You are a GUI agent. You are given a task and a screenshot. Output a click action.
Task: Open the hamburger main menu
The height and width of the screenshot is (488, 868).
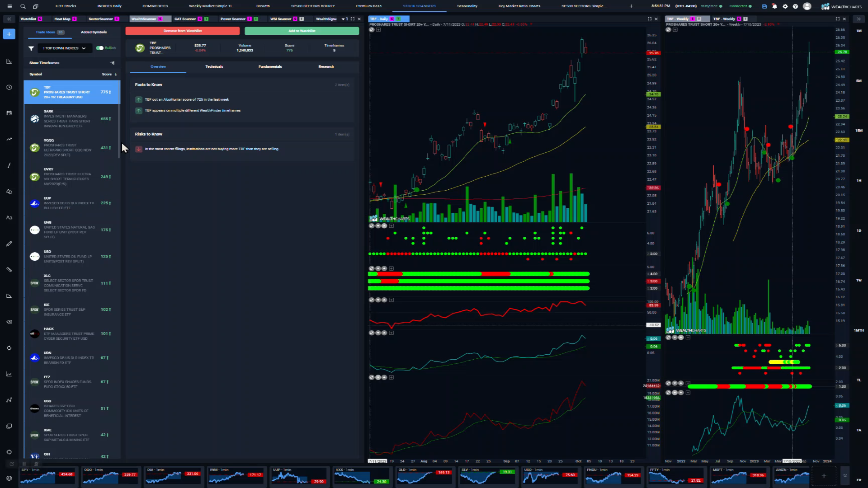(x=9, y=6)
